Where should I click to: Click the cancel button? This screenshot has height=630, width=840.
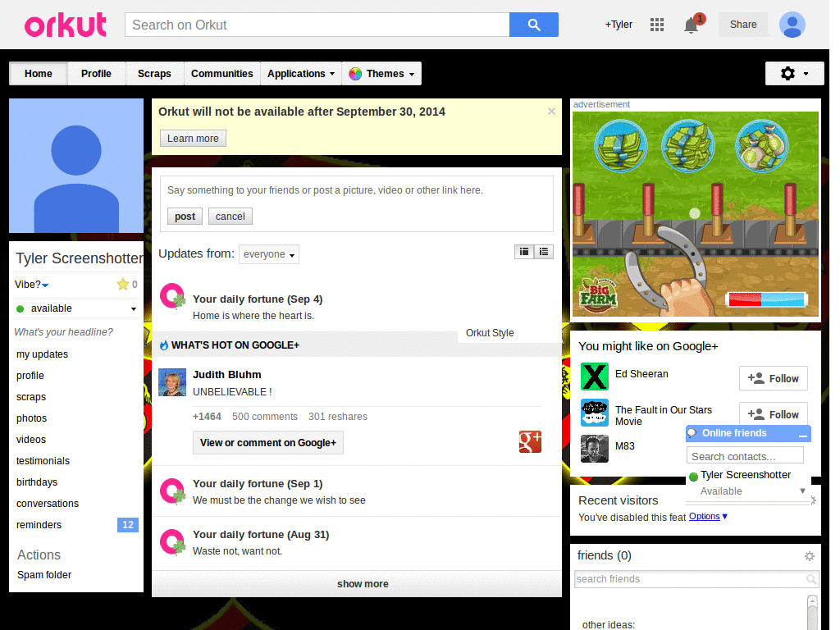click(231, 217)
